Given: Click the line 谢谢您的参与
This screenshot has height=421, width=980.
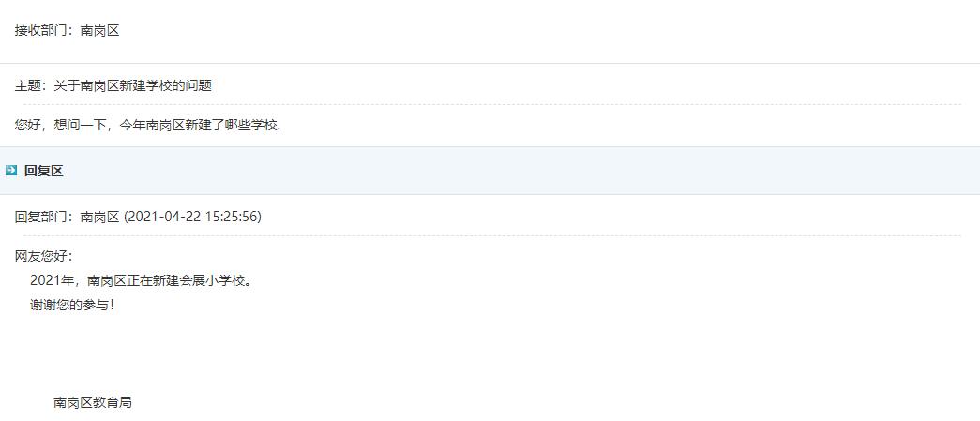Looking at the screenshot, I should click(71, 305).
